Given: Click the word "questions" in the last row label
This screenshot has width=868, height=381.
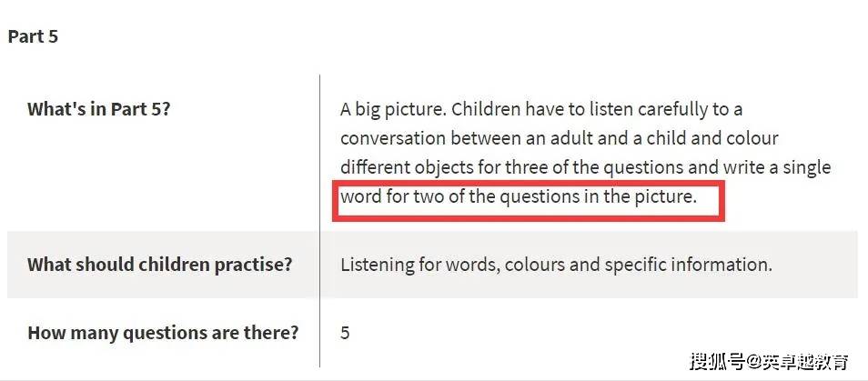Looking at the screenshot, I should 159,334.
